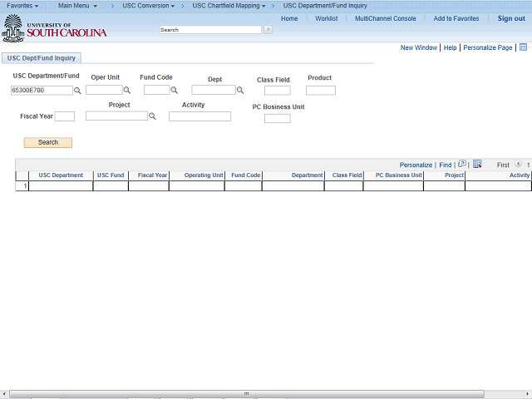Screen dimensions: 532x399
Task: Open New Window link
Action: click(419, 47)
